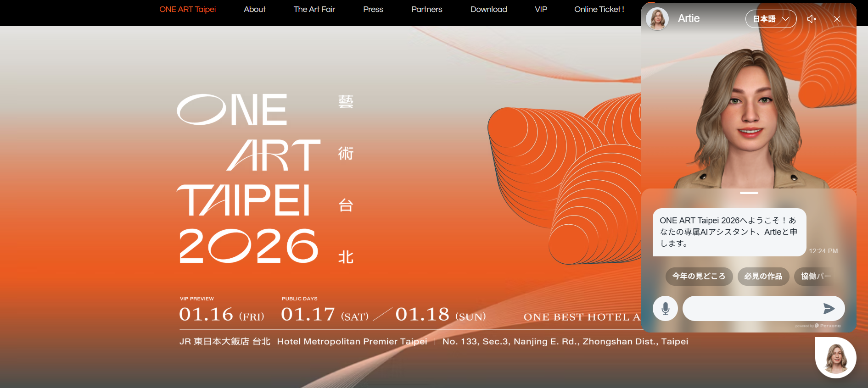Send the chat message with arrow icon

pos(829,308)
